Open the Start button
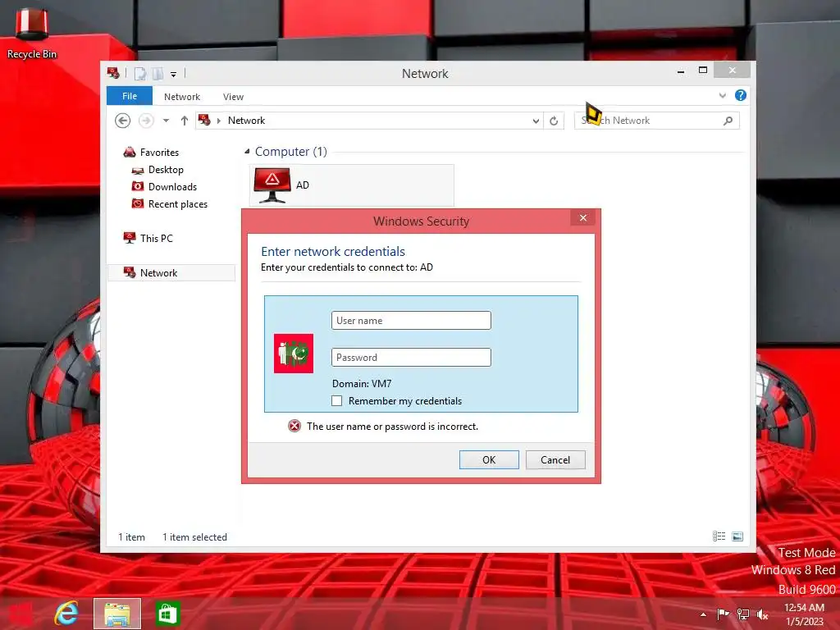This screenshot has height=630, width=840. click(21, 614)
